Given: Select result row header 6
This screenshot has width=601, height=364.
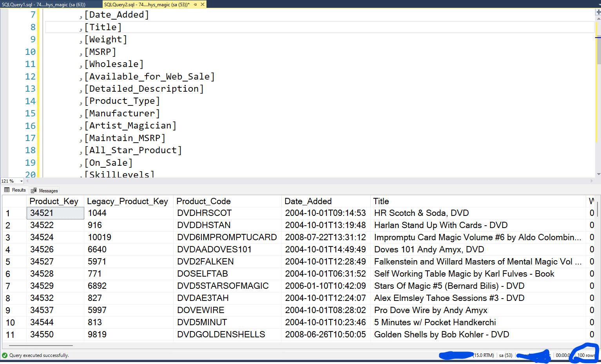Looking at the screenshot, I should [14, 274].
